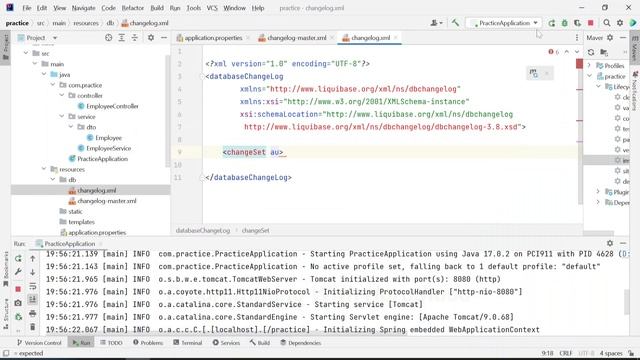The image size is (640, 360).
Task: Rerun application in Run panel
Action: coord(18,258)
